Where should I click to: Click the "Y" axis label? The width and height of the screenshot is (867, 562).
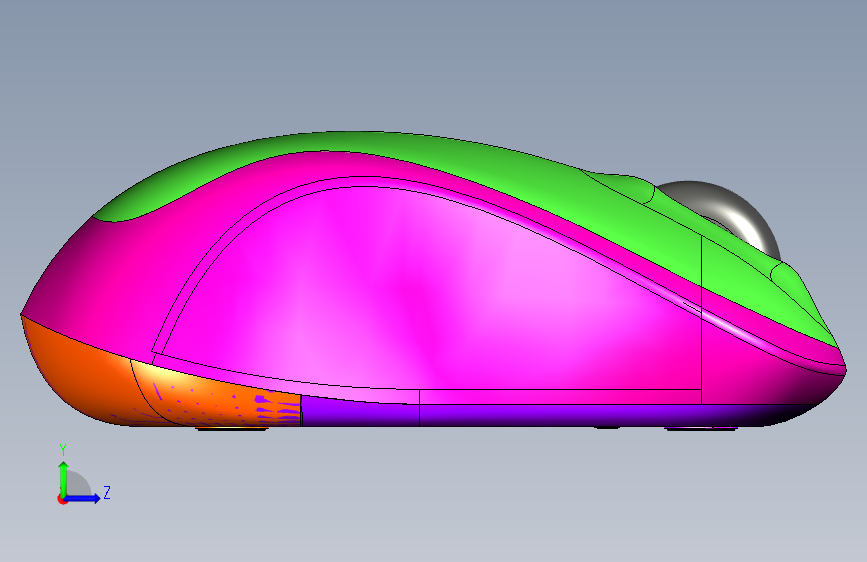[x=63, y=450]
